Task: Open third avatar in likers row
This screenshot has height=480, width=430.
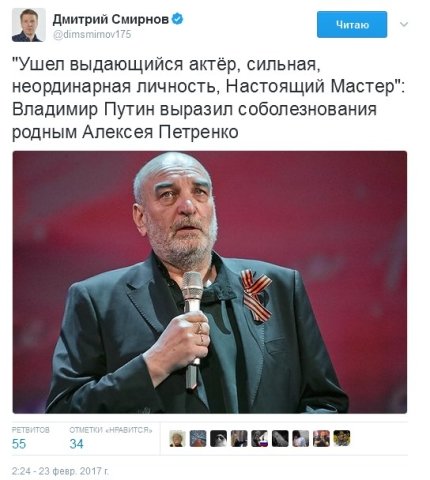Action: [219, 438]
